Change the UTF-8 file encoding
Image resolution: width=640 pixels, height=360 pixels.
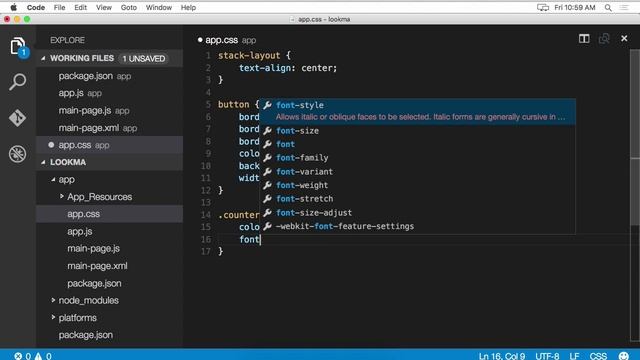(x=547, y=356)
